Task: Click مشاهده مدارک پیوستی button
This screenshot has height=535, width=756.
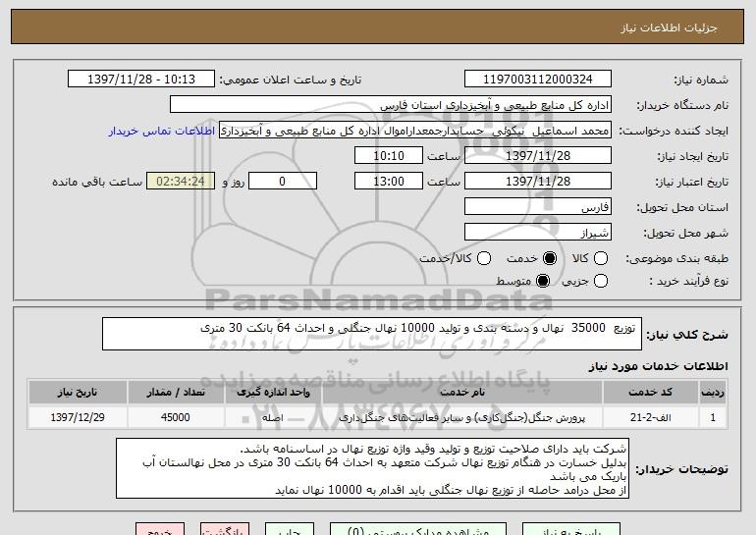Action: coord(418,529)
